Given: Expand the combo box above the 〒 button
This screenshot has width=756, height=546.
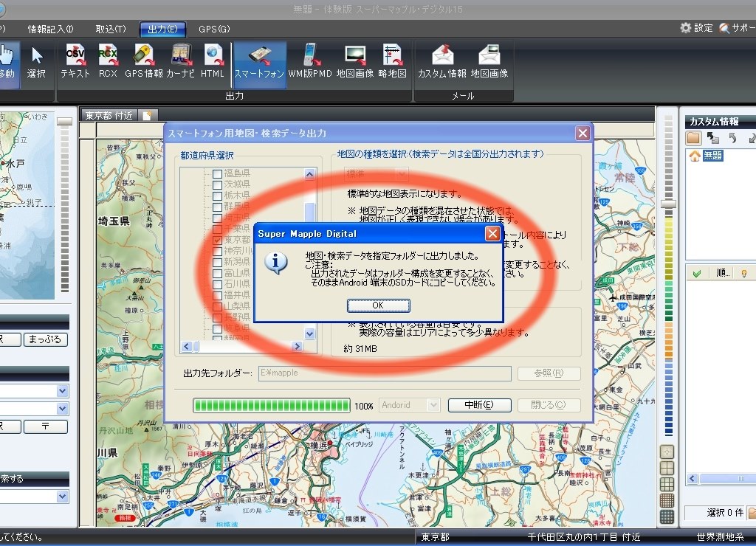Looking at the screenshot, I should coord(62,409).
